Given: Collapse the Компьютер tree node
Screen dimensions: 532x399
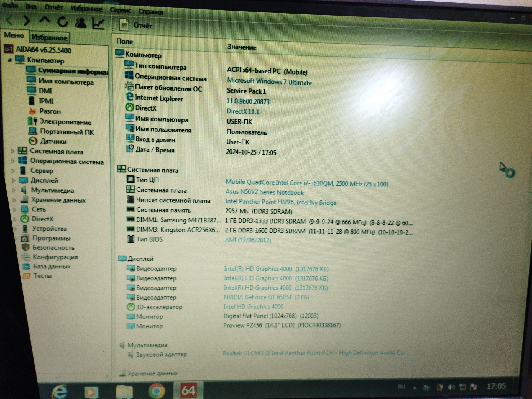Looking at the screenshot, I should click(9, 59).
